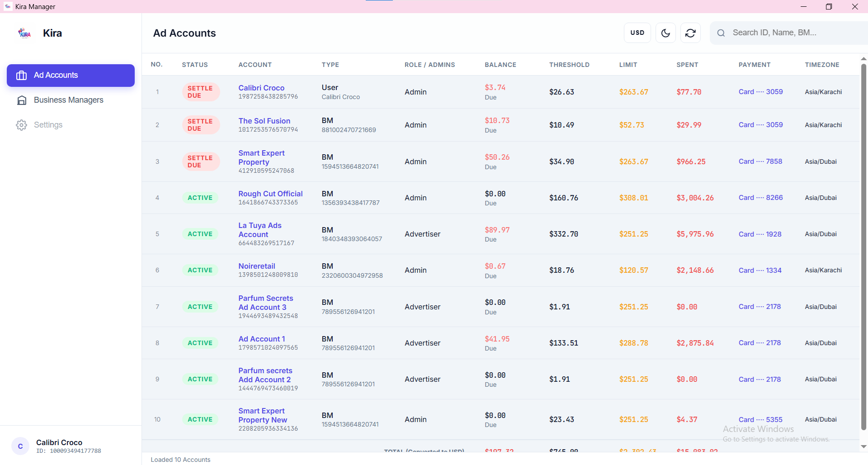Click the Settings gear icon
The width and height of the screenshot is (868, 465).
[x=21, y=125]
